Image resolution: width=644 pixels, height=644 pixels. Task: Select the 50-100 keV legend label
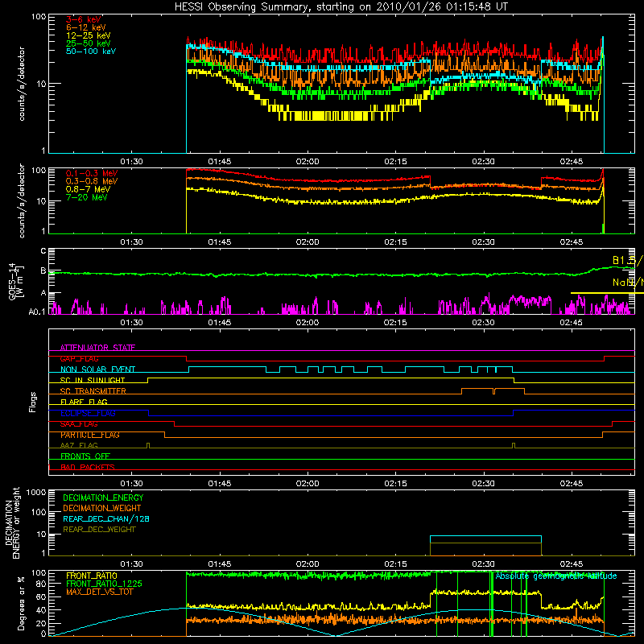[x=91, y=52]
